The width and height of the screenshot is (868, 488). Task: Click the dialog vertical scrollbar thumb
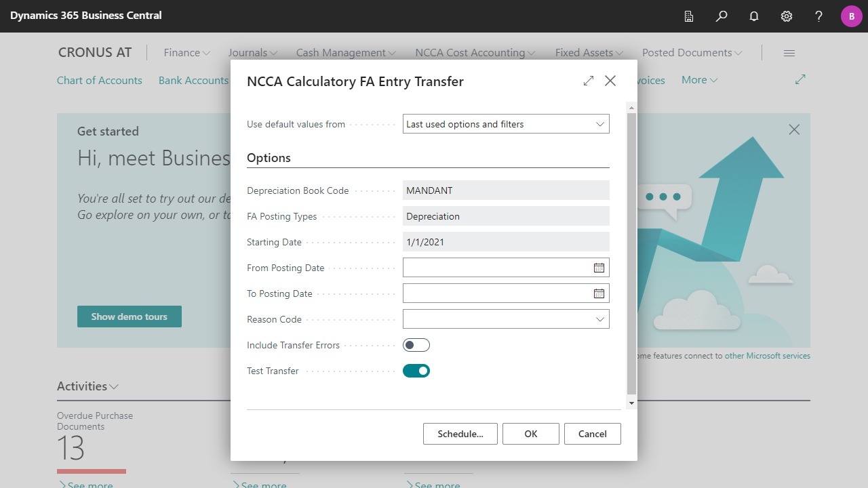(631, 253)
